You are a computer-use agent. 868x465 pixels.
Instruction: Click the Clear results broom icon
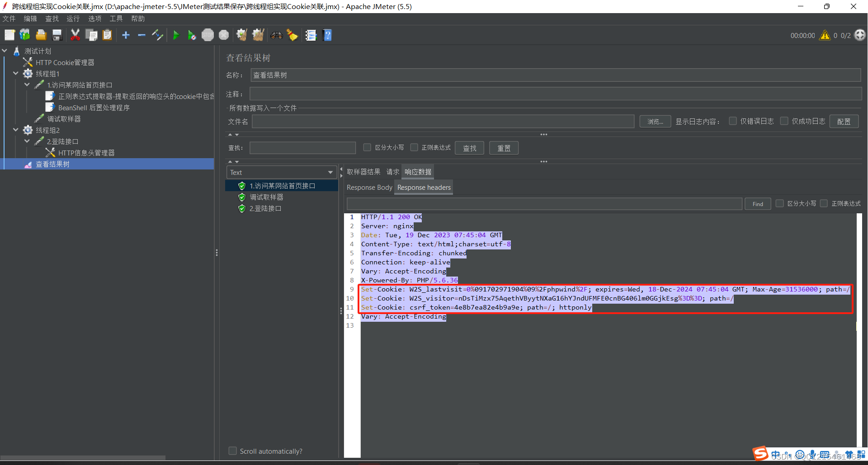(242, 35)
